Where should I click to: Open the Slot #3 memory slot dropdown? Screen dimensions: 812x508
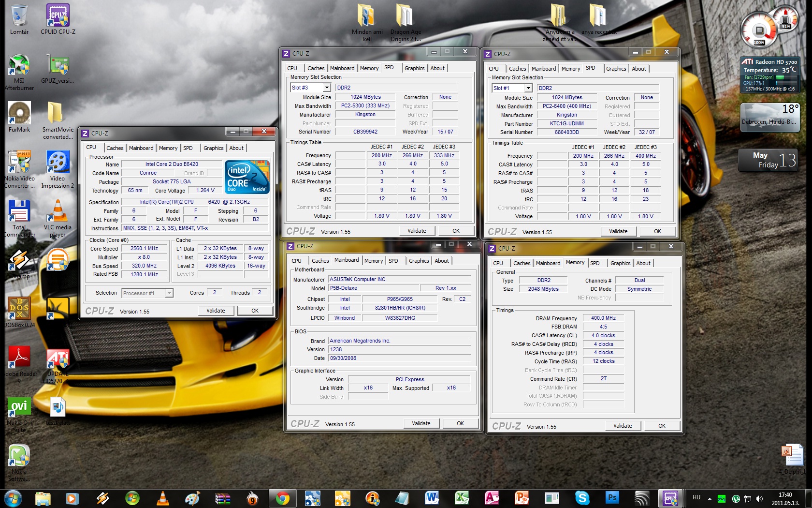click(x=327, y=88)
